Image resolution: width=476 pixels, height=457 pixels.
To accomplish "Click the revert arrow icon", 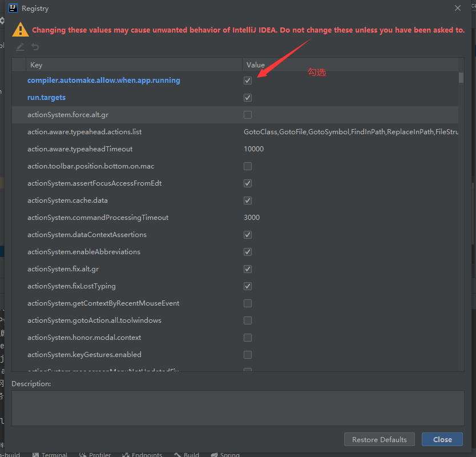I will 35,47.
